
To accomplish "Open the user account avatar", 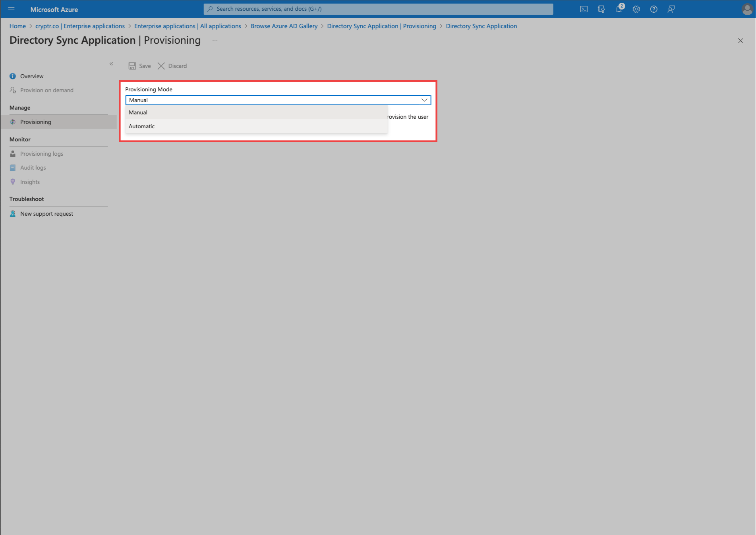I will click(747, 9).
